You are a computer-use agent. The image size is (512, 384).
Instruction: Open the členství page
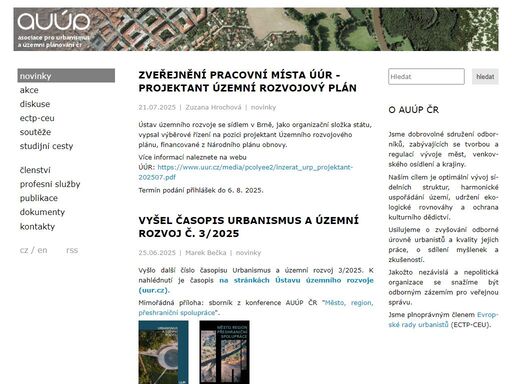[35, 170]
